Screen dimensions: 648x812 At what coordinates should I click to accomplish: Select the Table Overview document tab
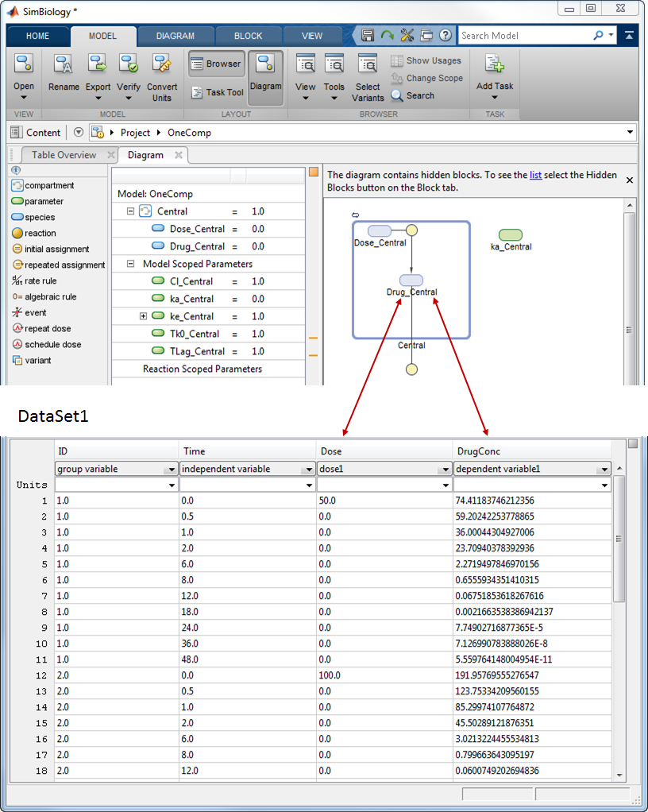[64, 155]
